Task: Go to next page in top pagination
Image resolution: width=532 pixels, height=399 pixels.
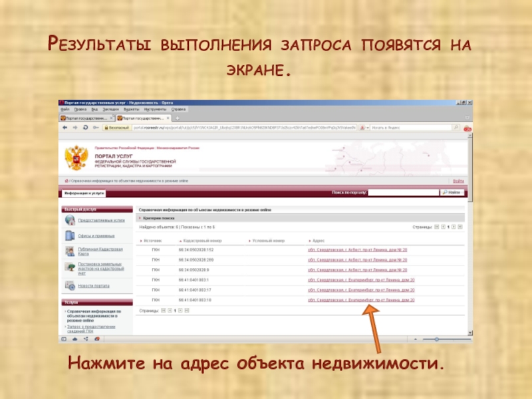Action: (x=454, y=227)
